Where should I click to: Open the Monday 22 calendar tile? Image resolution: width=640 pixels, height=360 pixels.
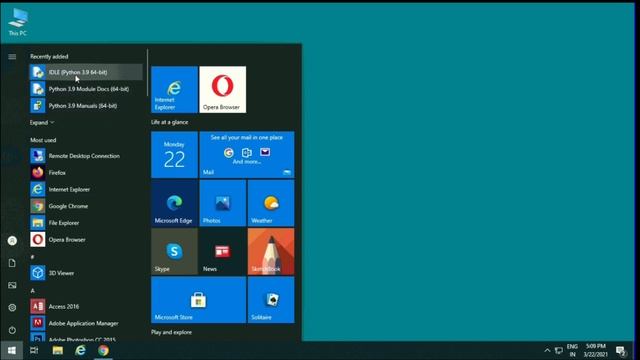(174, 155)
